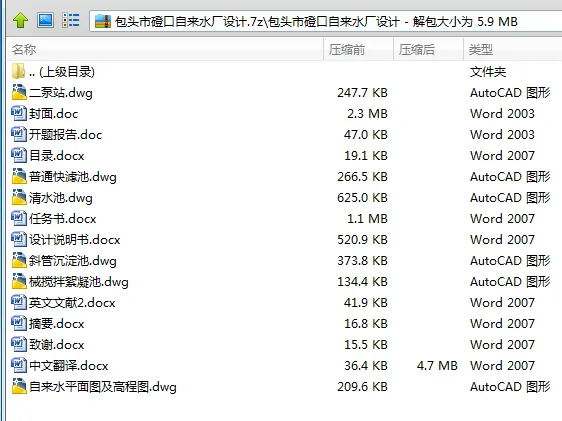
Task: Click folder icon of 上级目录 row
Action: (18, 72)
